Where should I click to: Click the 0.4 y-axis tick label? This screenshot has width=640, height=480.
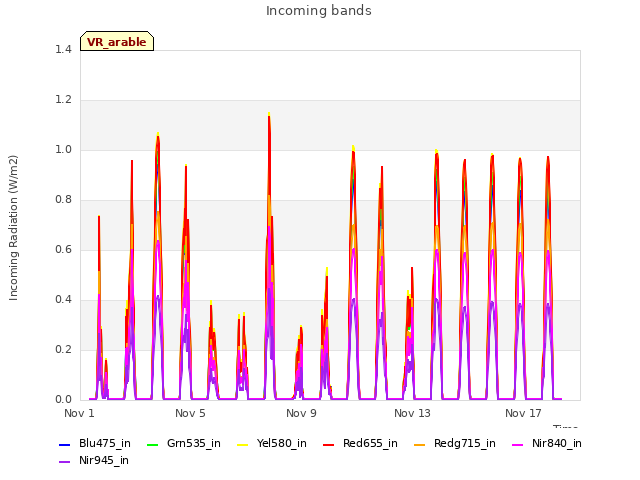click(63, 300)
